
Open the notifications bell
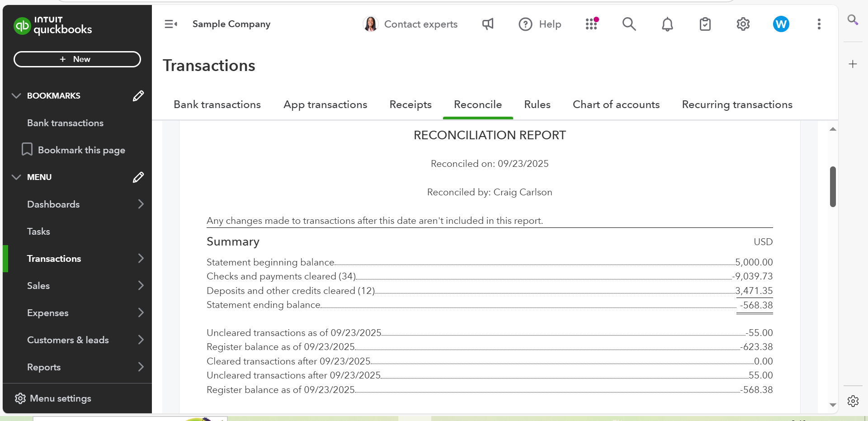click(667, 24)
